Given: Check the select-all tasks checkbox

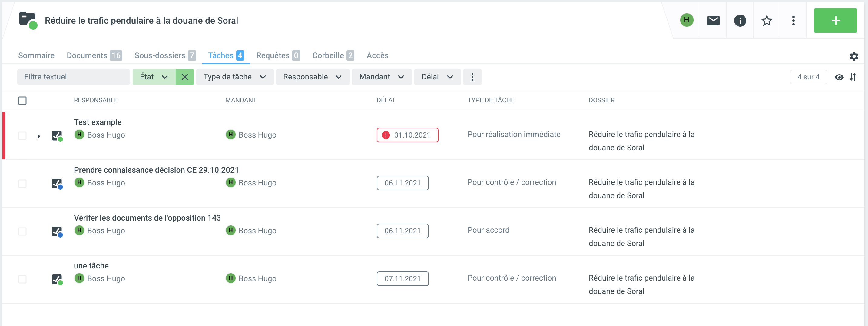Looking at the screenshot, I should 22,101.
